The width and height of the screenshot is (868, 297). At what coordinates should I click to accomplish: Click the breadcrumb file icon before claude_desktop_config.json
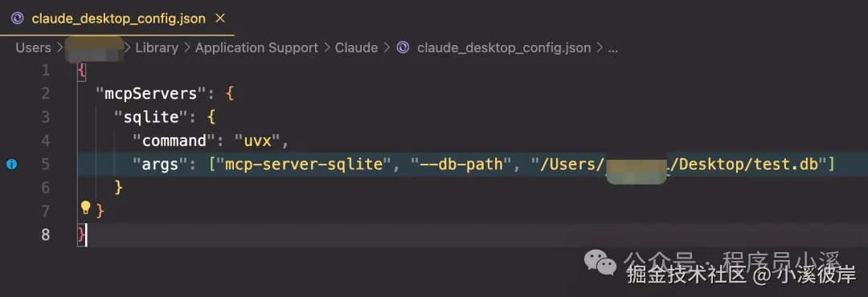[403, 48]
